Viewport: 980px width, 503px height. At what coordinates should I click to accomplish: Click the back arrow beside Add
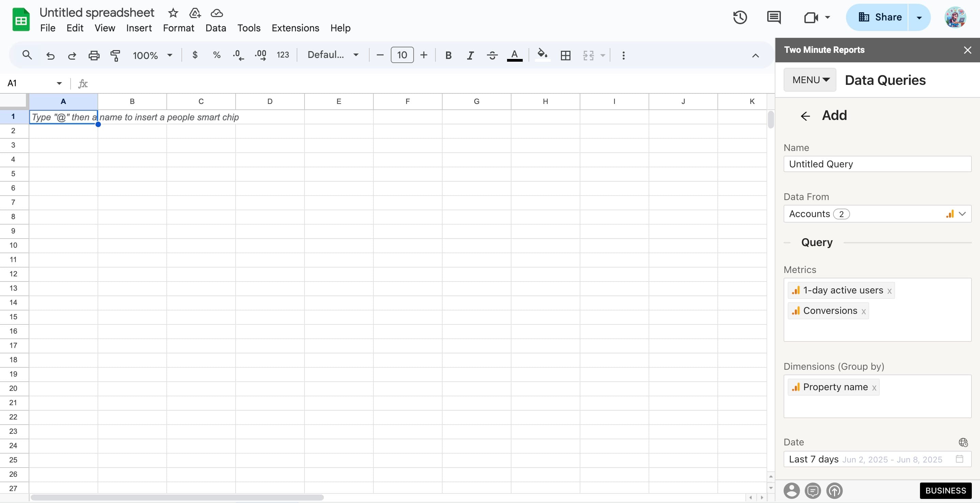pos(805,116)
